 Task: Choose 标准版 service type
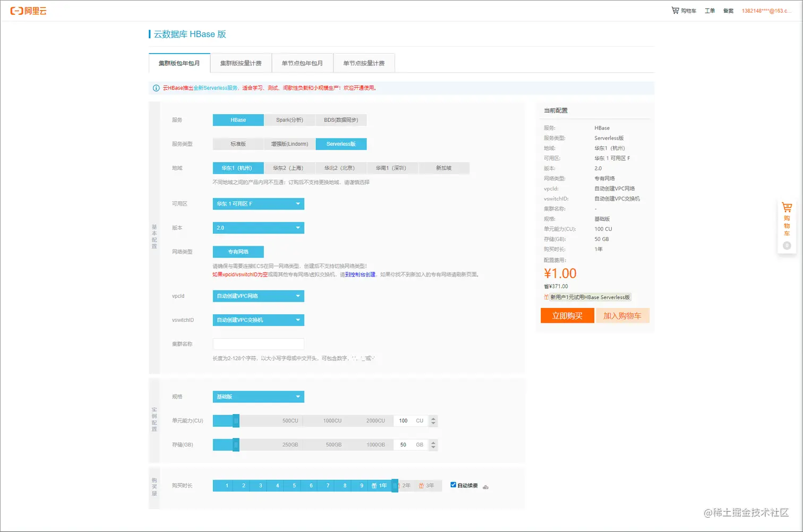(x=238, y=144)
